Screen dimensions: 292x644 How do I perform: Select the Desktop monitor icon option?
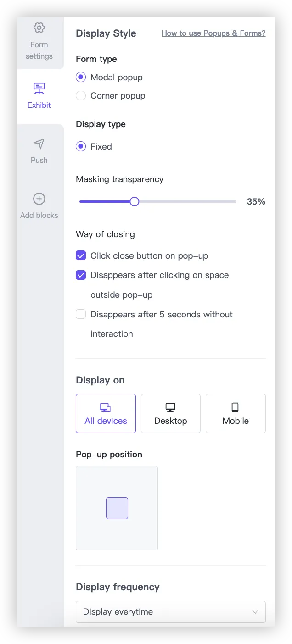point(170,407)
